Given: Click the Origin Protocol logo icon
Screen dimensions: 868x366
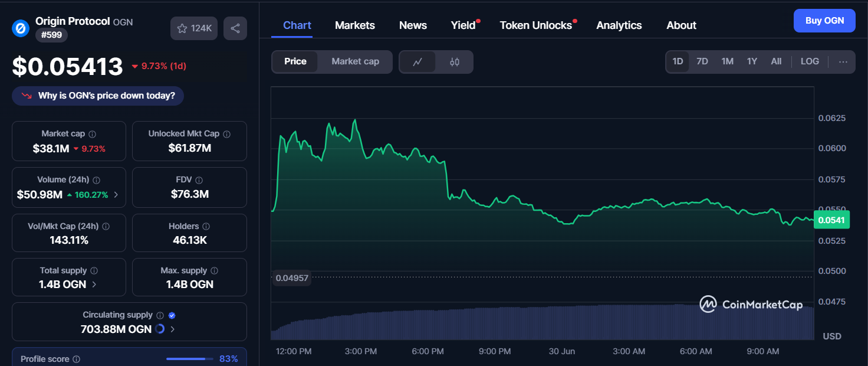Looking at the screenshot, I should 21,28.
